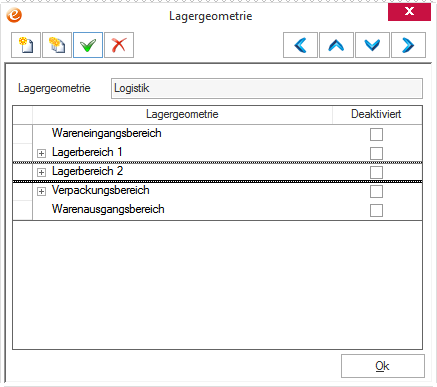The width and height of the screenshot is (437, 387).
Task: Tick Deaktiviert checkbox for Lagerbereich 2
Action: 376,172
